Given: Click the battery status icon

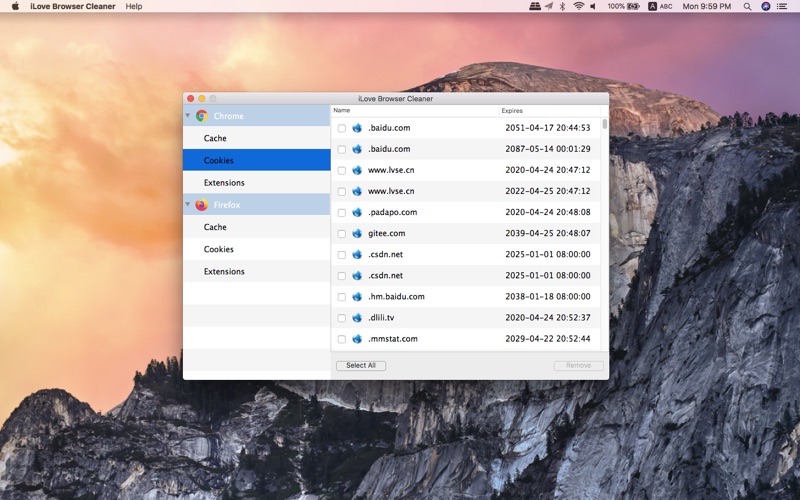Looking at the screenshot, I should coord(634,6).
